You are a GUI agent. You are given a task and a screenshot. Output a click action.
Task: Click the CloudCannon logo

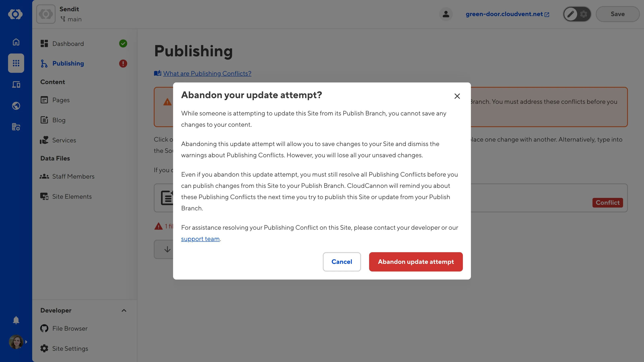[15, 14]
